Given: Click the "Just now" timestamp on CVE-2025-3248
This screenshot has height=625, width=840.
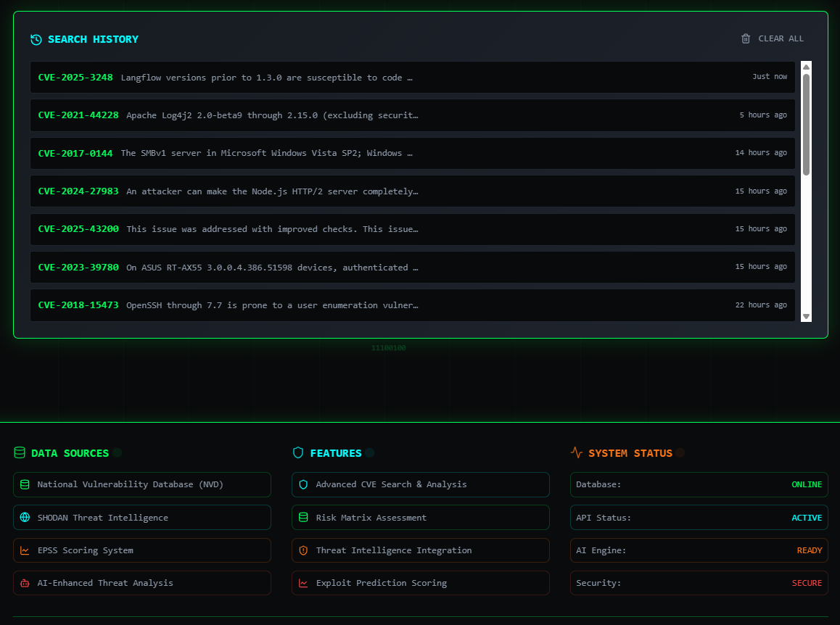Looking at the screenshot, I should (770, 77).
